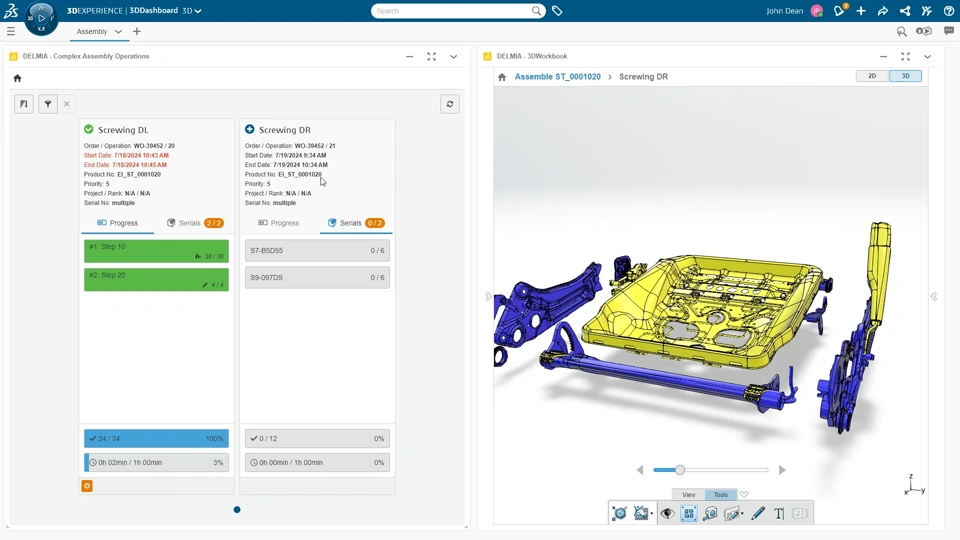The height and width of the screenshot is (540, 960).
Task: Switch viewer to 3D mode
Action: coord(905,76)
